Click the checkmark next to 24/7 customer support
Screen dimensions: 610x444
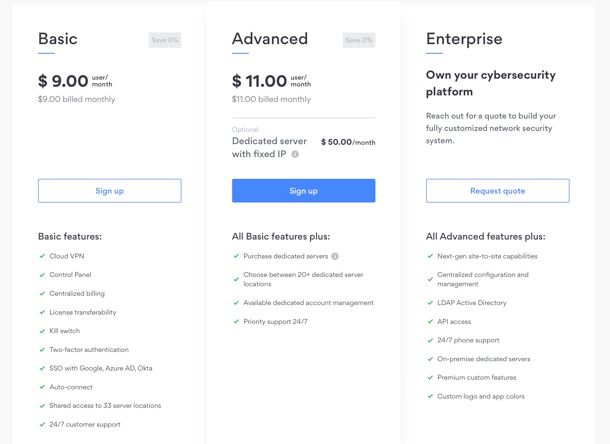click(x=42, y=425)
